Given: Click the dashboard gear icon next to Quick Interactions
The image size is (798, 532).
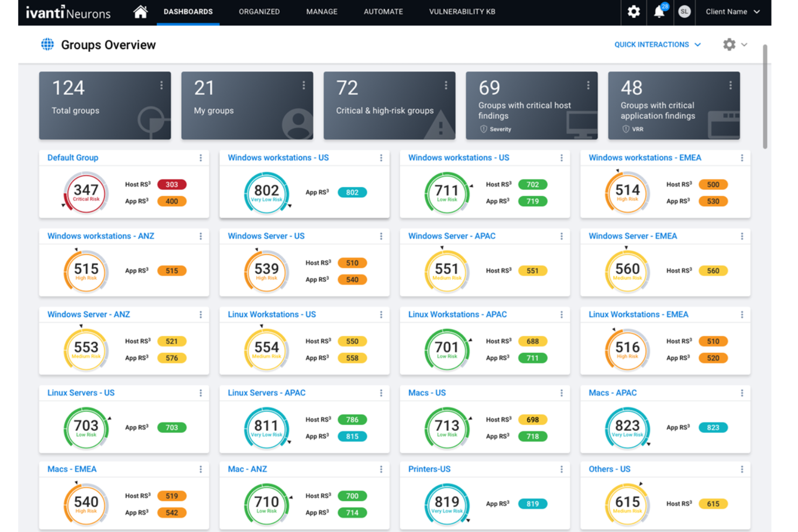Looking at the screenshot, I should click(730, 44).
